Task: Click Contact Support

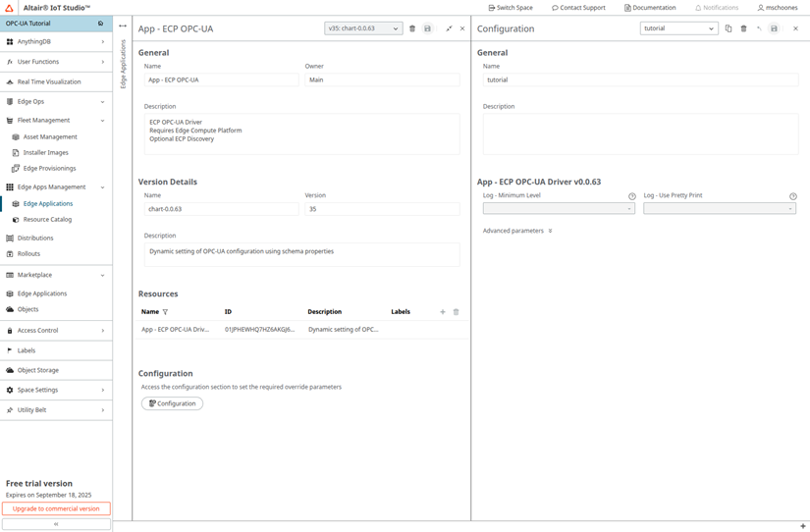Action: pyautogui.click(x=578, y=8)
